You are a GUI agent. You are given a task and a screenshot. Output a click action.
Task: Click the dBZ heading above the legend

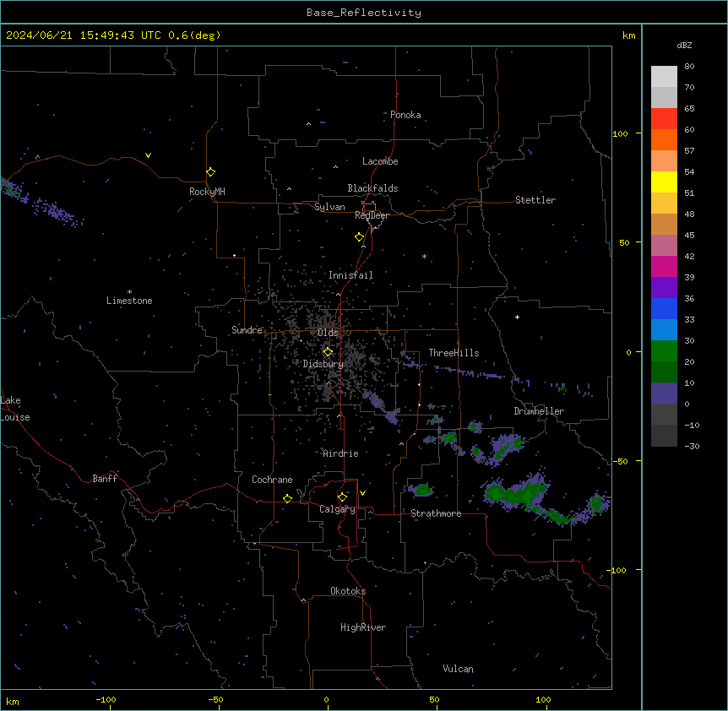click(684, 46)
